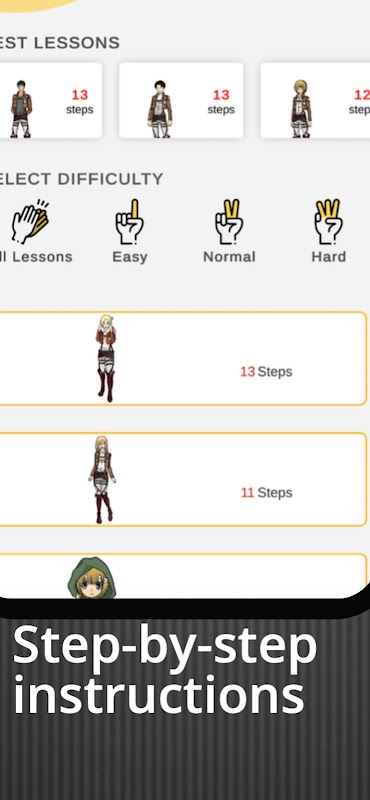The height and width of the screenshot is (800, 370).
Task: Click the red 13 Steps text
Action: tap(266, 372)
